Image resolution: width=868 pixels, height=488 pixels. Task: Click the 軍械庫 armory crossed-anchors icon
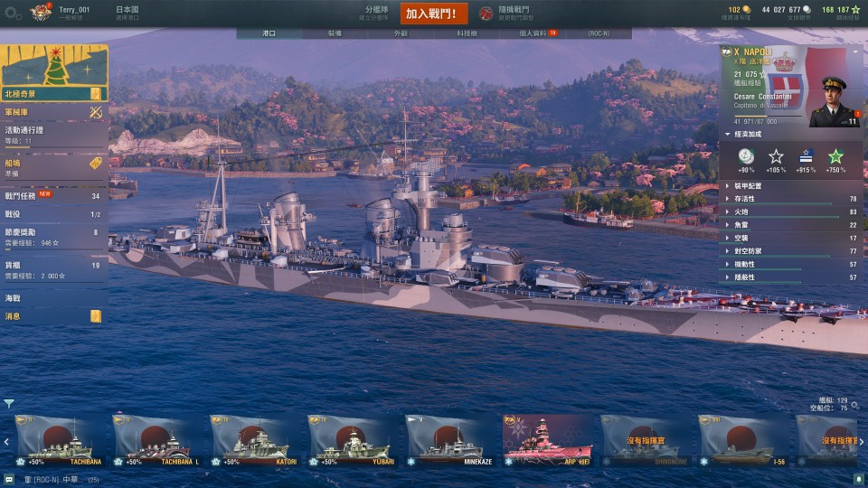(96, 112)
